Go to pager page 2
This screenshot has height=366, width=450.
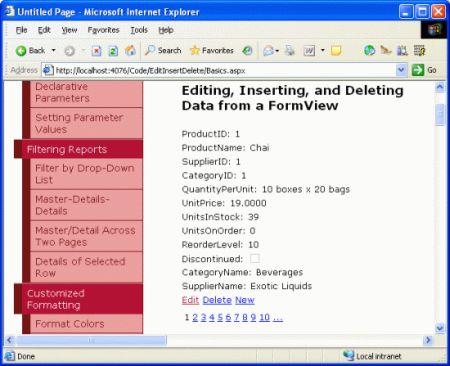tap(195, 317)
